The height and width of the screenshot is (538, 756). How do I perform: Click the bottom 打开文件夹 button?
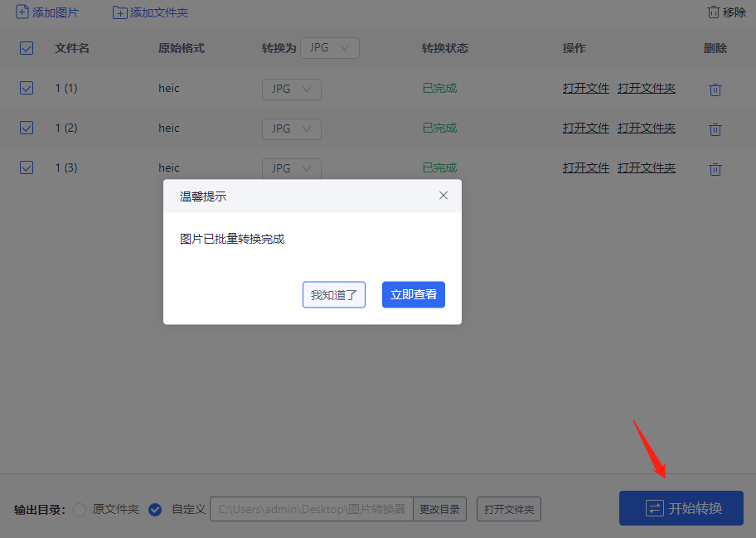509,509
